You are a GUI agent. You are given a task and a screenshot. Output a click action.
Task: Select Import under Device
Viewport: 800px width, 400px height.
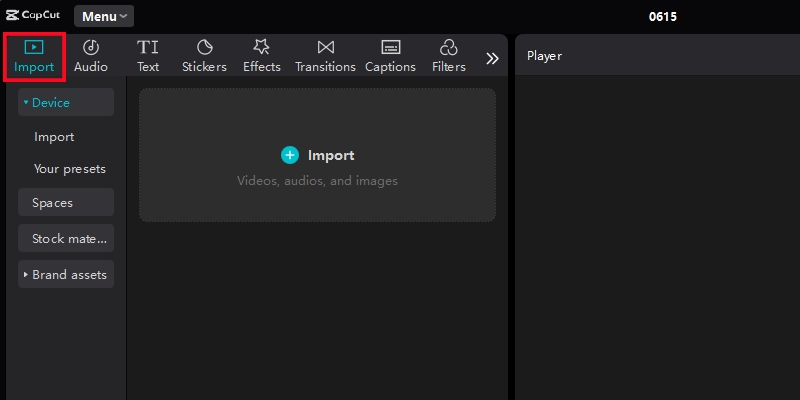54,137
